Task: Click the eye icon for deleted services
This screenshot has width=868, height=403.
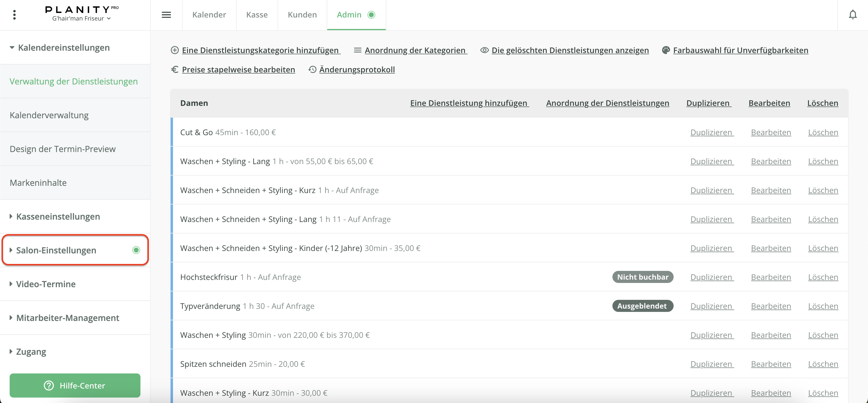Action: point(484,50)
